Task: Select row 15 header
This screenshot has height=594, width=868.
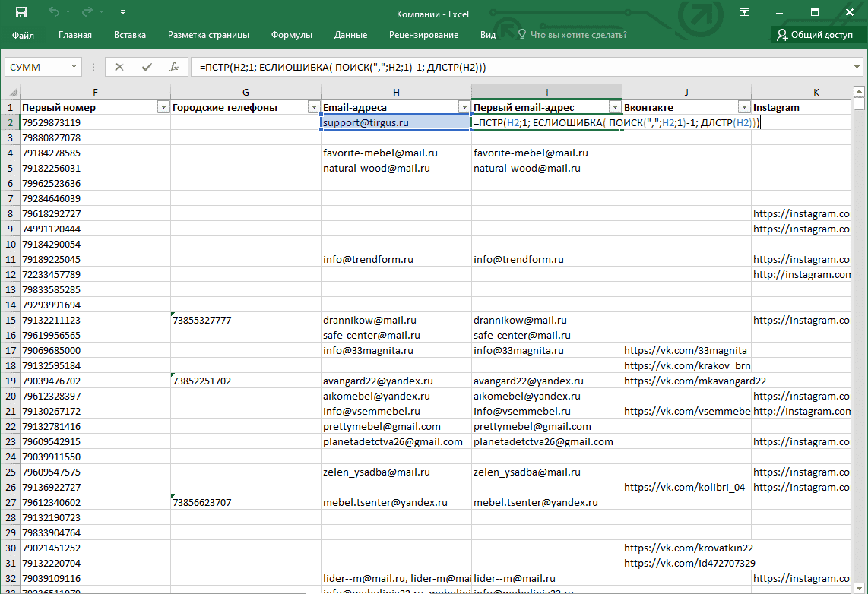Action: point(11,321)
